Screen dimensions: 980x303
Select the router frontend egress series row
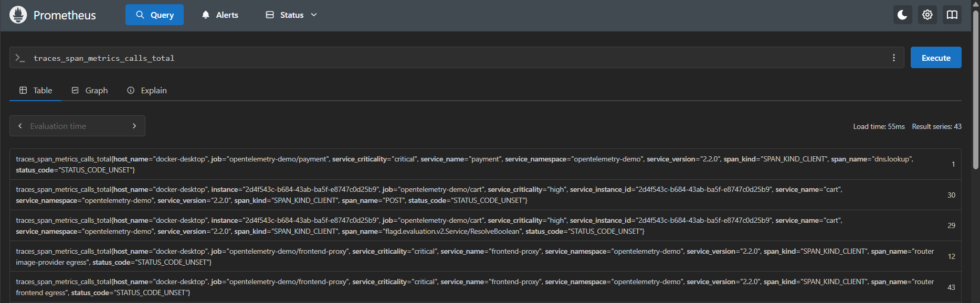pos(486,287)
